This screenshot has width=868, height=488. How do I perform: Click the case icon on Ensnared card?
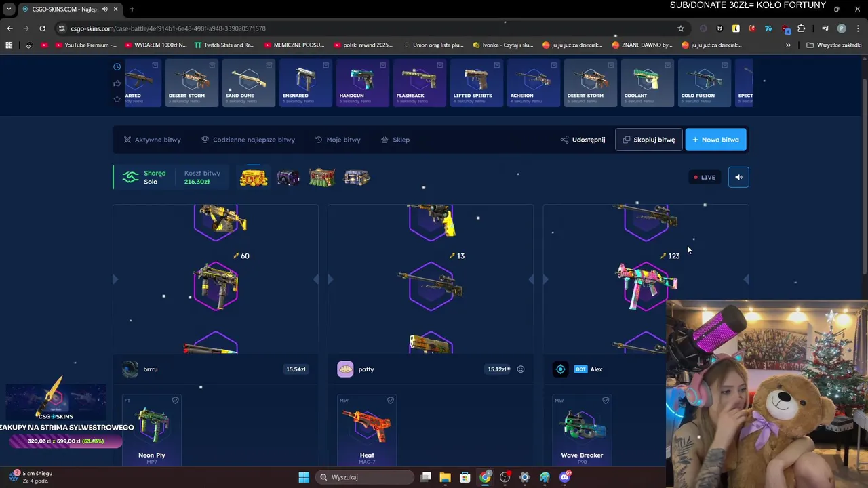tap(325, 65)
